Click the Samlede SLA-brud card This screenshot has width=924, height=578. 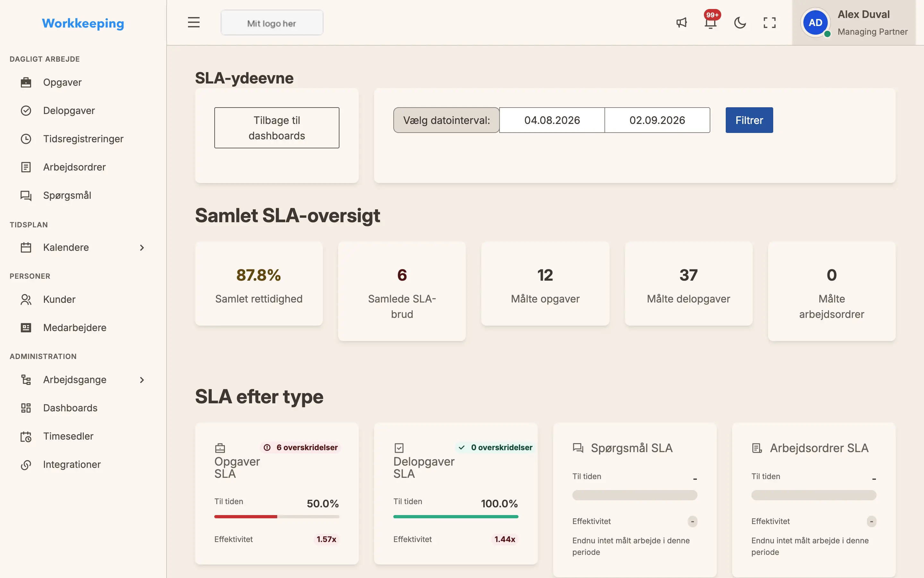[402, 291]
